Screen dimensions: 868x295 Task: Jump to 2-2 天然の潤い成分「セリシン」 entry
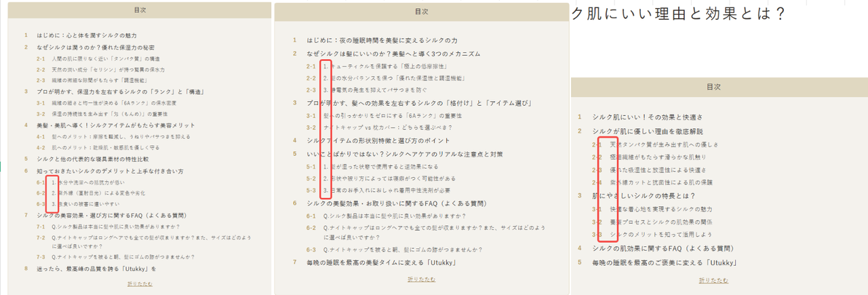tap(108, 69)
